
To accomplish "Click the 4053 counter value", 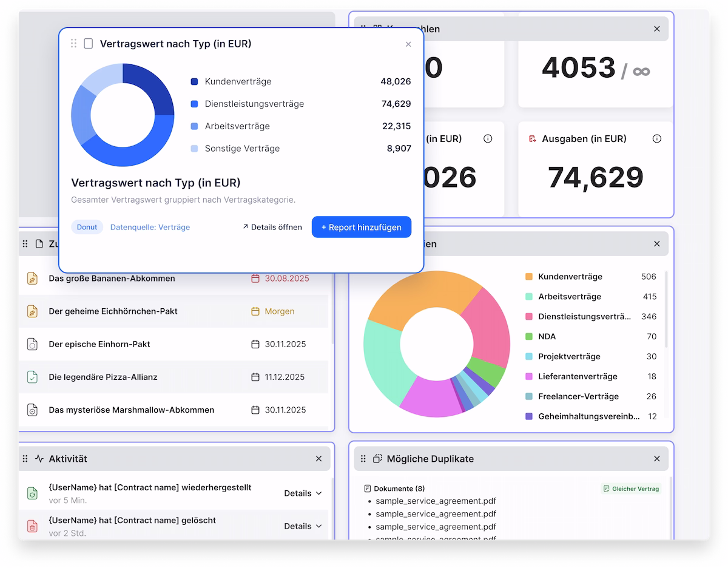I will [579, 67].
